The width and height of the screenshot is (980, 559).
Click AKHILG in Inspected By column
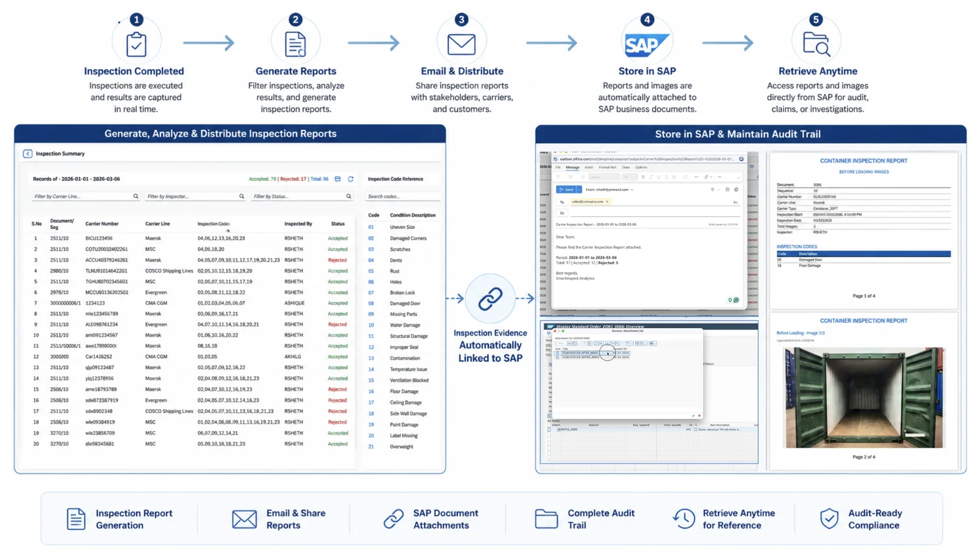(293, 356)
